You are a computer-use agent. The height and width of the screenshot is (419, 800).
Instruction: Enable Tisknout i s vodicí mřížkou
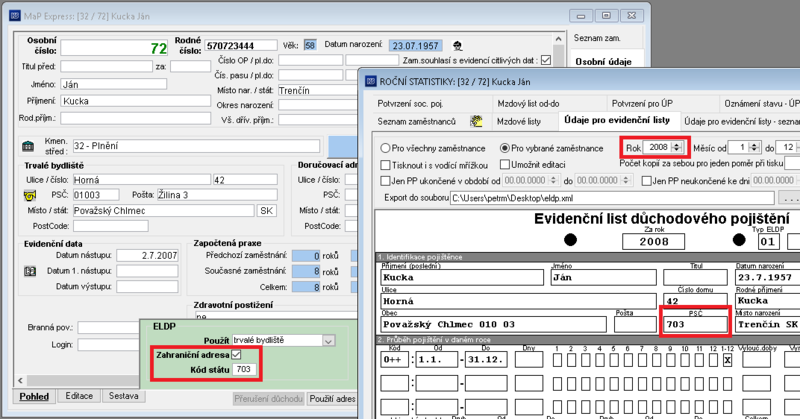click(x=386, y=165)
